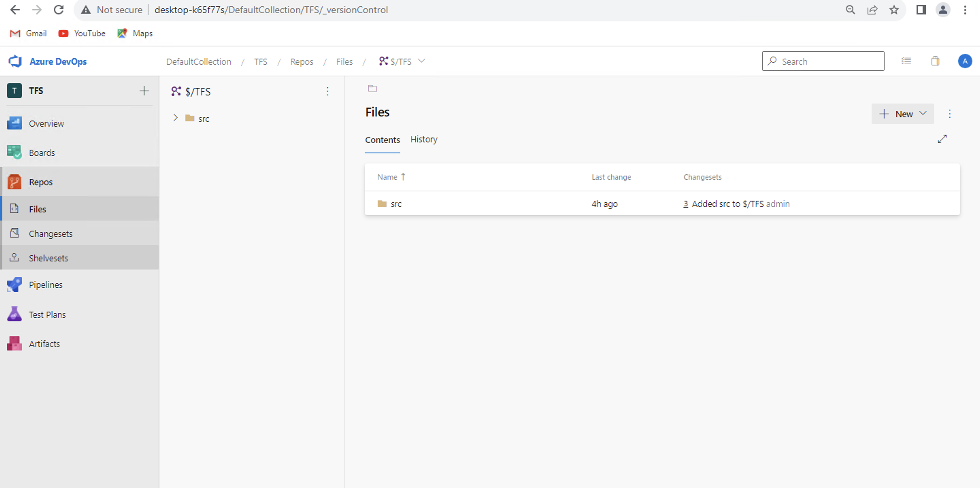Click the TFS project tile icon
Viewport: 980px width, 488px height.
14,91
